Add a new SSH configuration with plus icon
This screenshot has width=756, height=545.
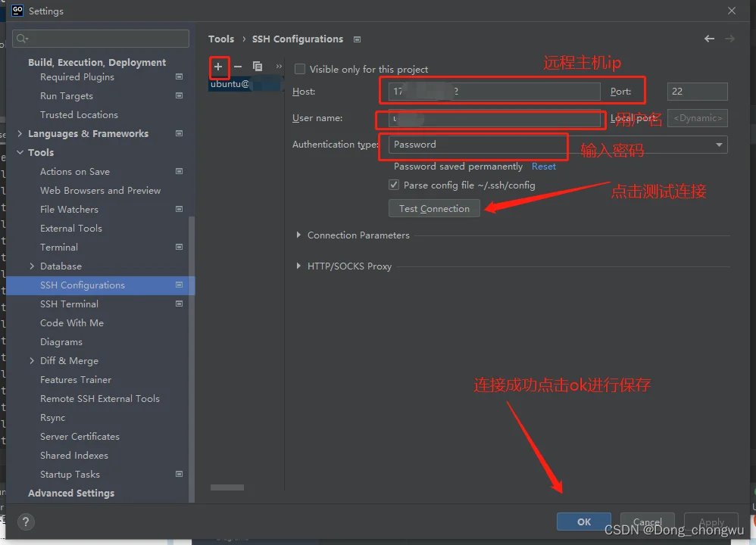[x=218, y=67]
